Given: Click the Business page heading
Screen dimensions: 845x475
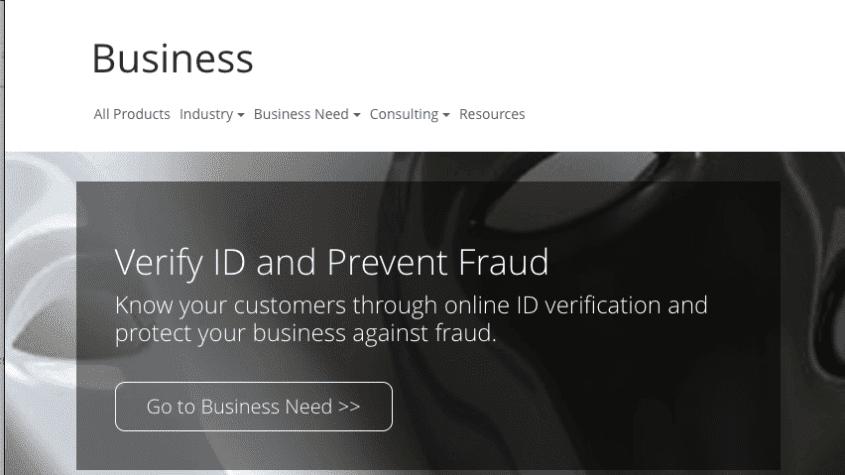Looking at the screenshot, I should (172, 59).
